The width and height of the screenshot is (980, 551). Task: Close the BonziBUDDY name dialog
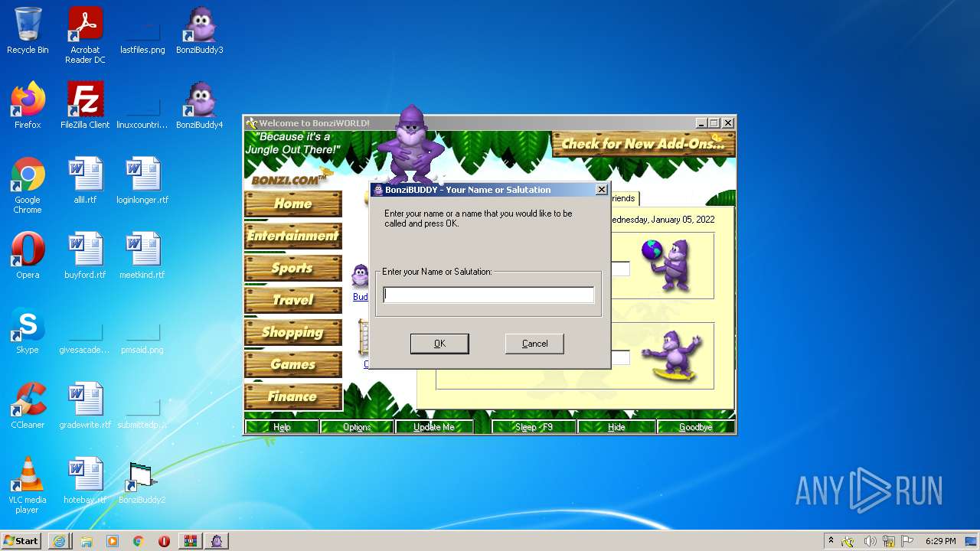coord(601,190)
